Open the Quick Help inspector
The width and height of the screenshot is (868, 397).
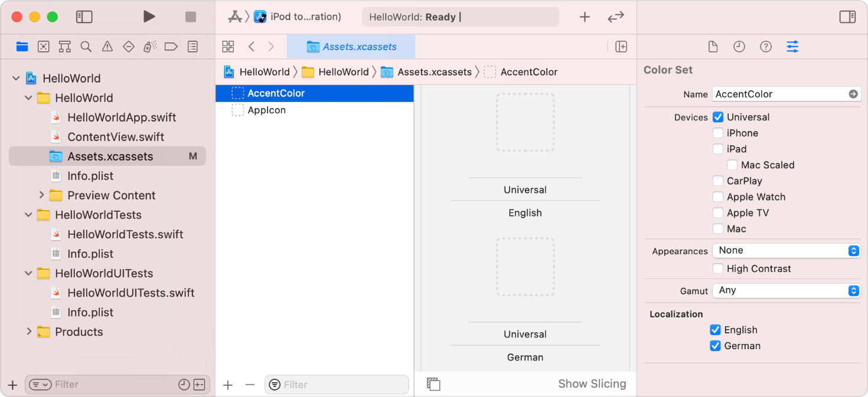[766, 46]
